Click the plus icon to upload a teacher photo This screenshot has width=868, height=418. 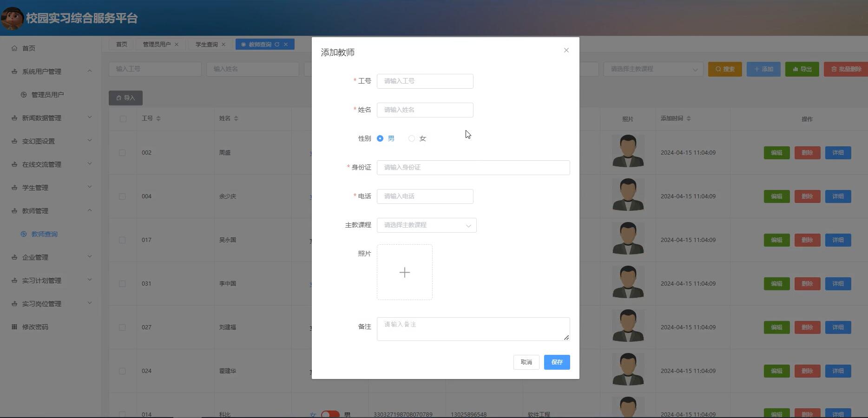point(404,272)
